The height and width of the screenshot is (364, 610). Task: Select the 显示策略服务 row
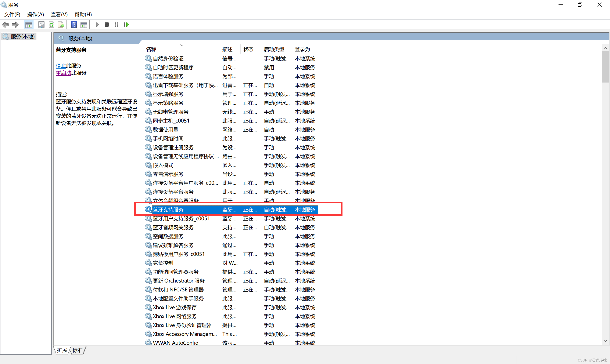pos(231,103)
